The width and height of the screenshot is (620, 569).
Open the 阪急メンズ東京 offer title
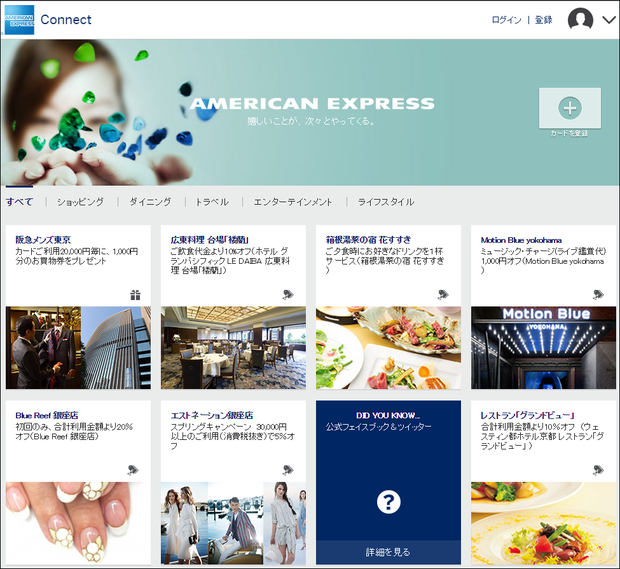coord(43,240)
